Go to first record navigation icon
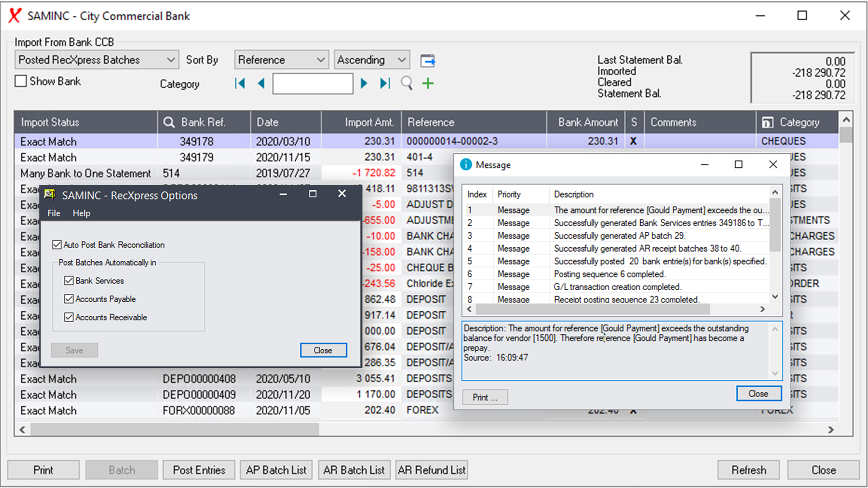This screenshot has height=488, width=868. 240,83
